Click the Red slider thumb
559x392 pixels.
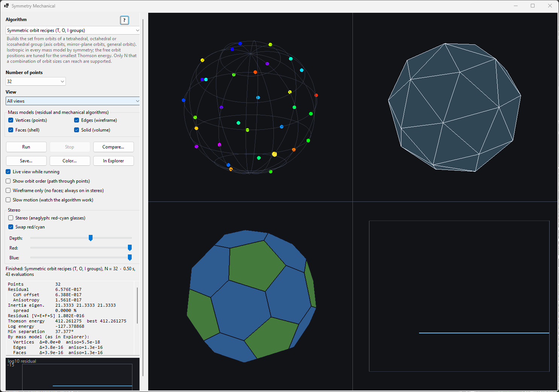point(130,248)
